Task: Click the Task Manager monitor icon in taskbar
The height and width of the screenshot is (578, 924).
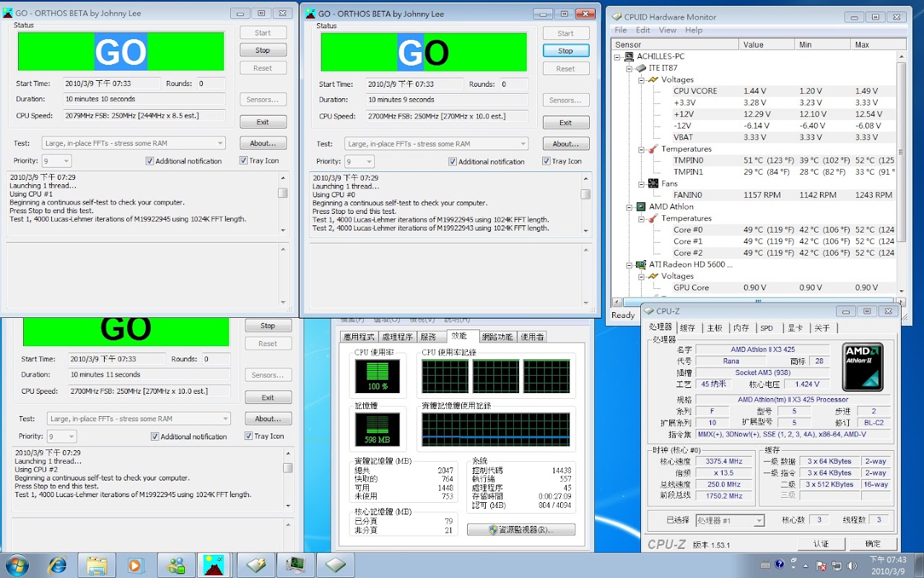Action: point(295,564)
